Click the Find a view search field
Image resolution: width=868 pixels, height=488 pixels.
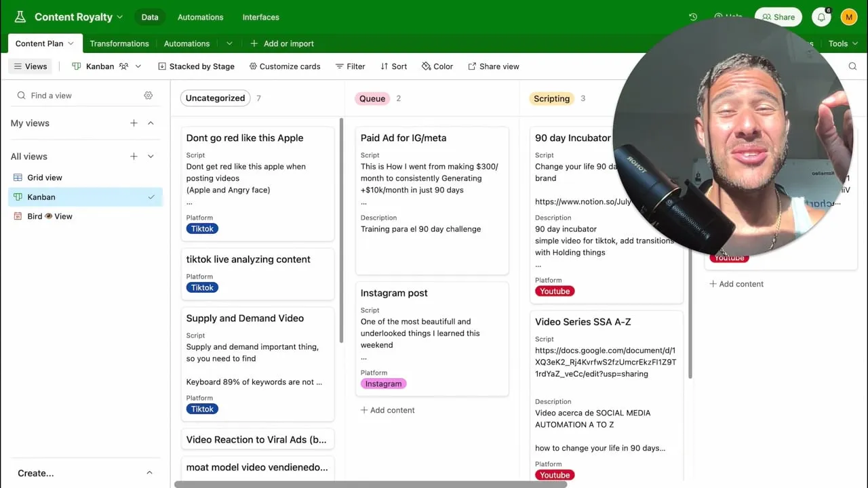click(77, 96)
